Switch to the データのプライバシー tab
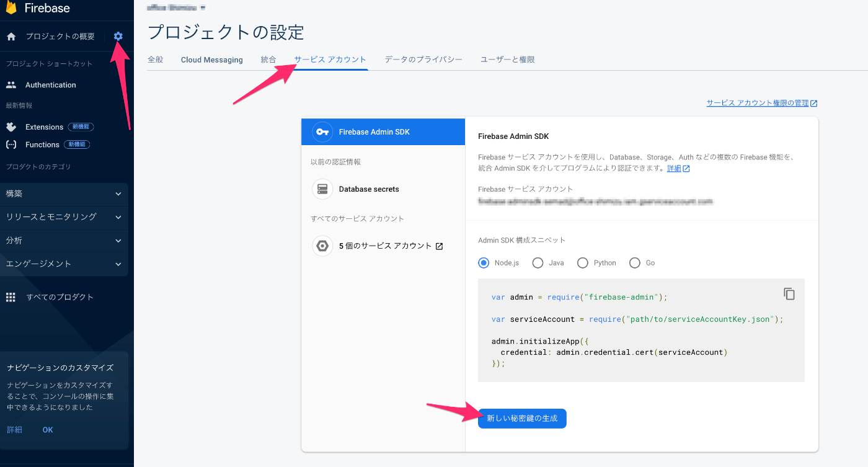Image resolution: width=868 pixels, height=467 pixels. click(423, 60)
